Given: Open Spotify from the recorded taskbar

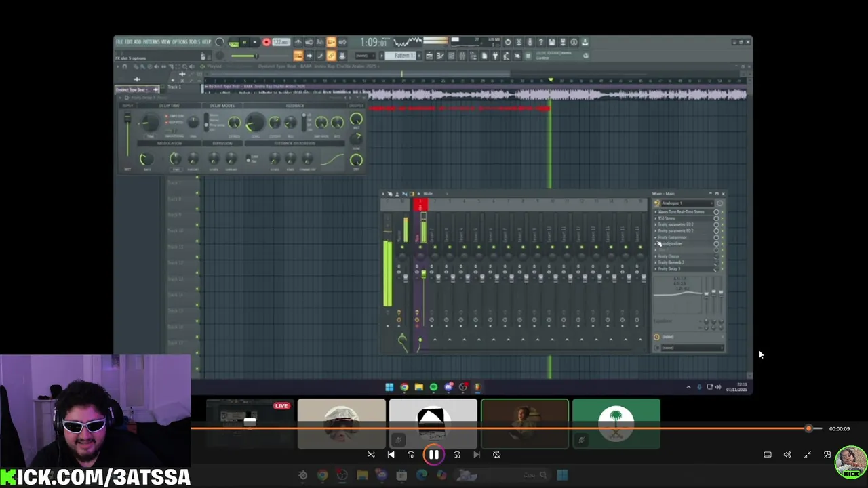Looking at the screenshot, I should click(x=433, y=387).
